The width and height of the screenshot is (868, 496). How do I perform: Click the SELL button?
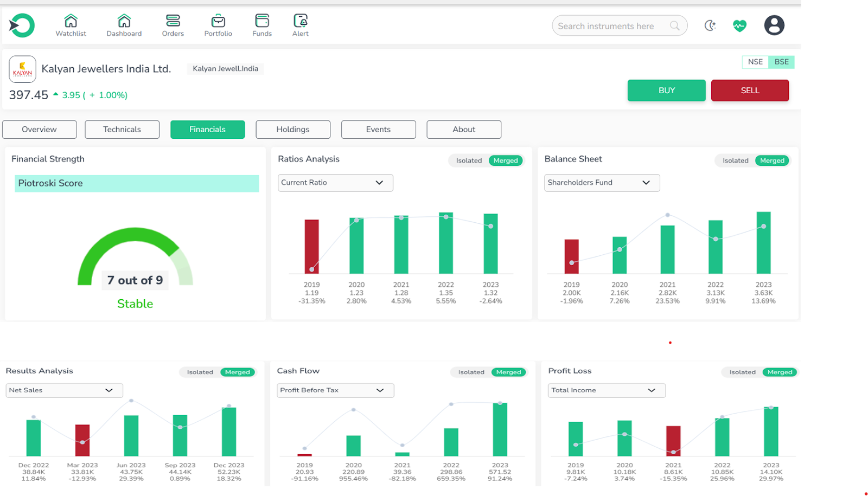[x=750, y=91]
